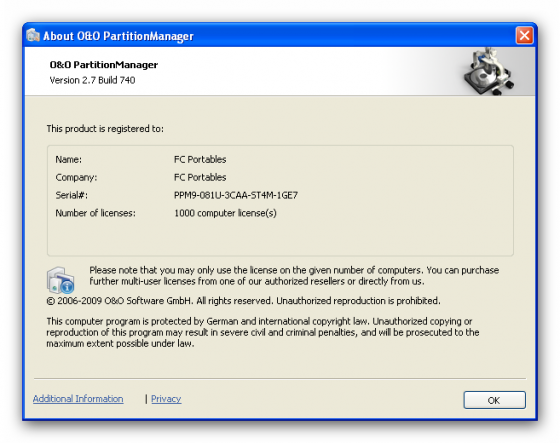The image size is (560, 443).
Task: Click the copyright 2006-2009 O&O Software line
Action: [x=243, y=301]
